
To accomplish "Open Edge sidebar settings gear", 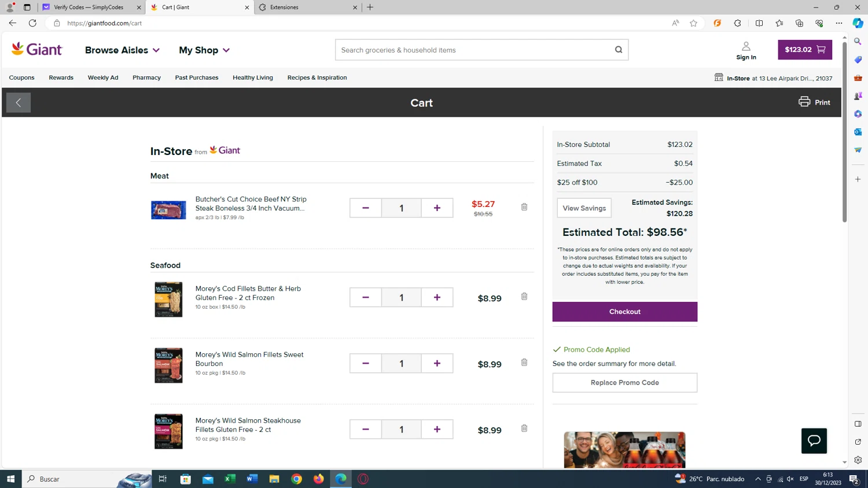I will coord(858,460).
